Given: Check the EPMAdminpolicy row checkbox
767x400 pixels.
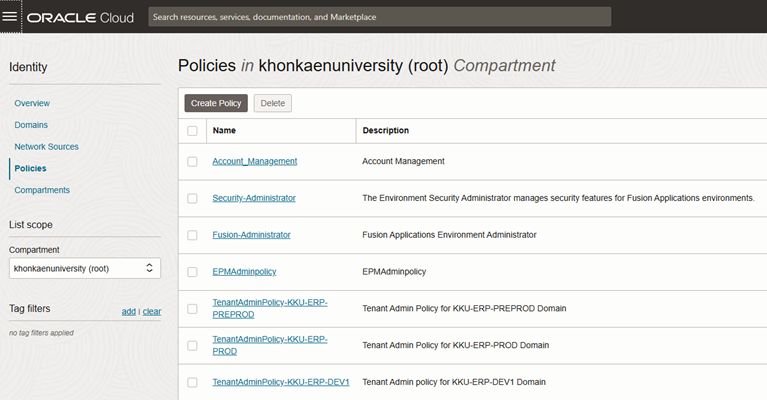Looking at the screenshot, I should tap(192, 272).
